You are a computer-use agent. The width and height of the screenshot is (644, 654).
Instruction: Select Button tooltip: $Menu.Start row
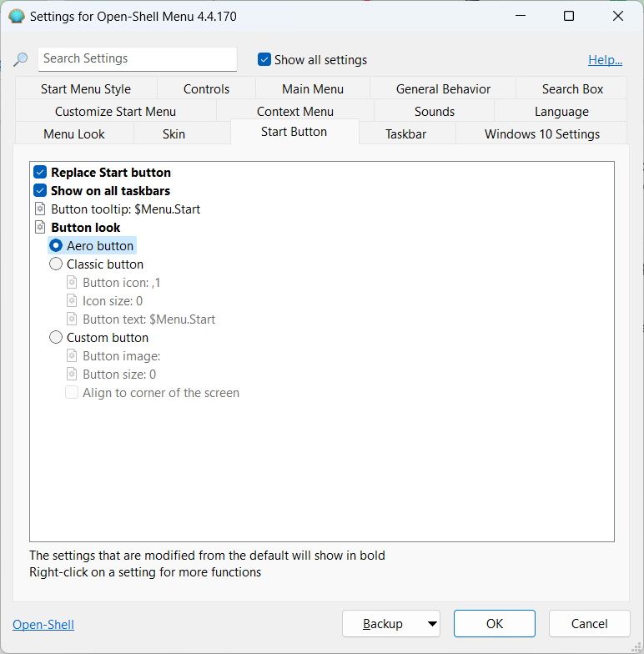coord(125,209)
